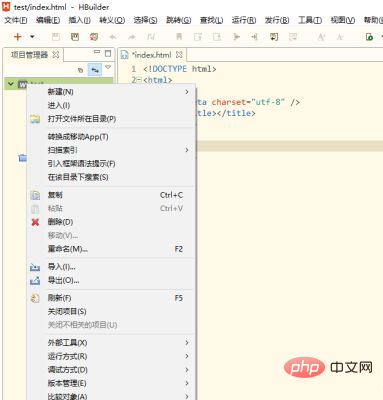Click the copy icon next to 复制
Image resolution: width=383 pixels, height=400 pixels.
click(35, 195)
